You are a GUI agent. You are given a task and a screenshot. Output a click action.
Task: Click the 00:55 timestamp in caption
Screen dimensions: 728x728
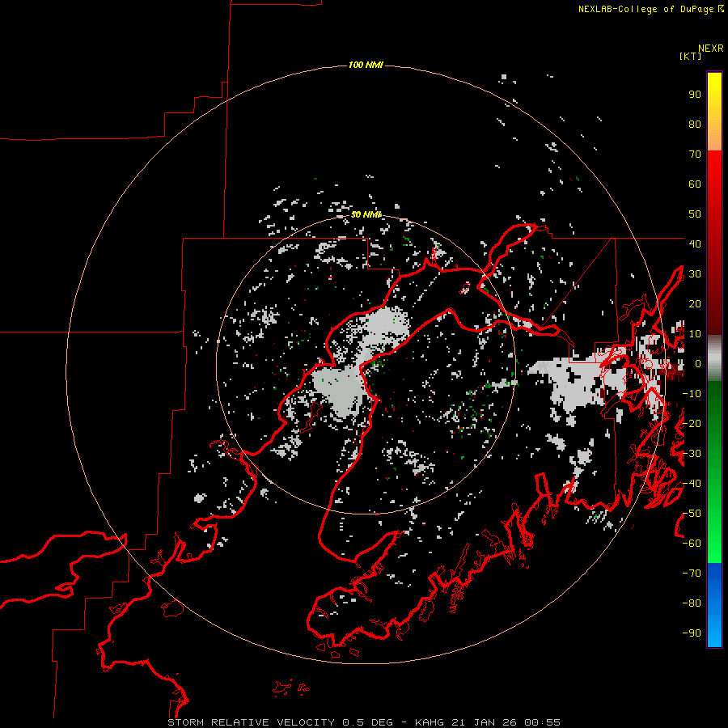[x=542, y=722]
